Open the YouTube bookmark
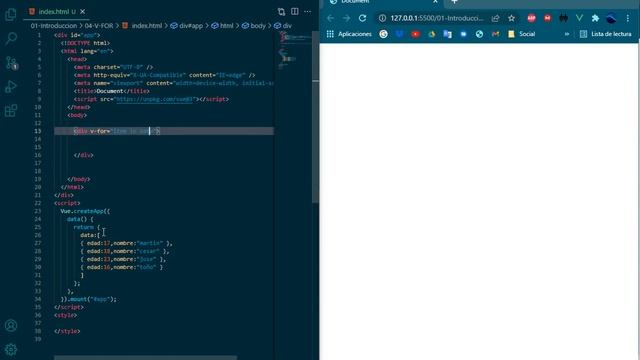The height and width of the screenshot is (360, 640). coord(416,34)
